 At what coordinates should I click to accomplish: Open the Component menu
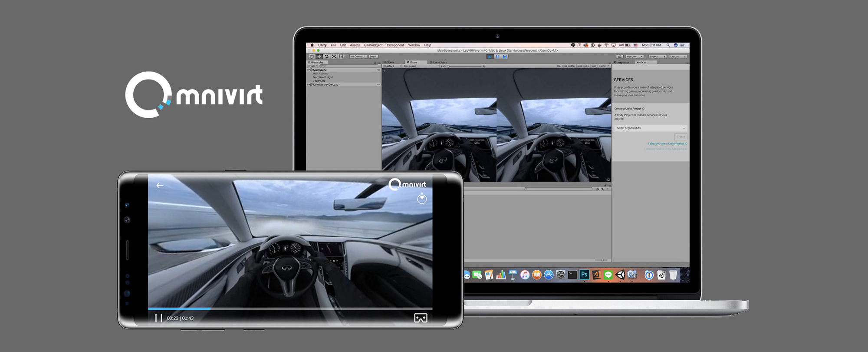coord(395,45)
